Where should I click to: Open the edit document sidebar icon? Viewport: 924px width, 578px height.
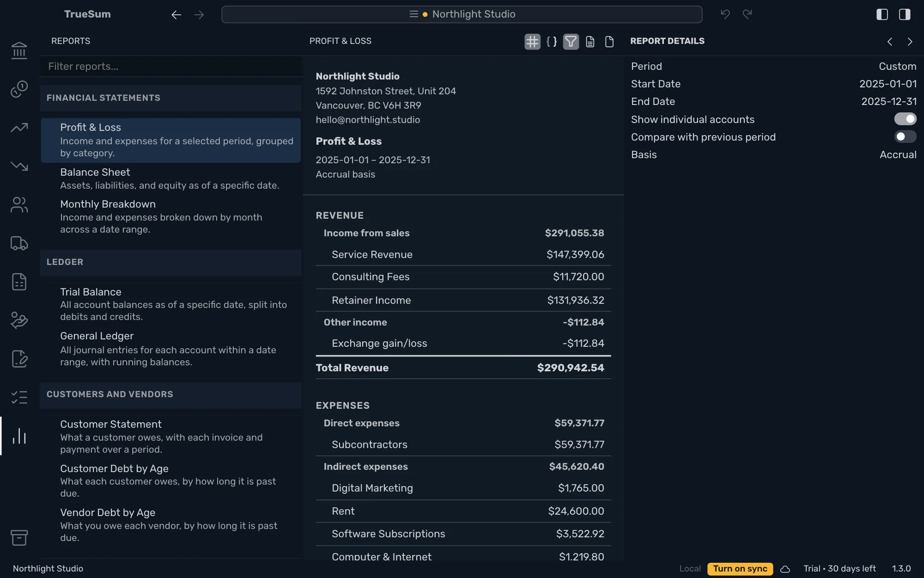click(19, 359)
